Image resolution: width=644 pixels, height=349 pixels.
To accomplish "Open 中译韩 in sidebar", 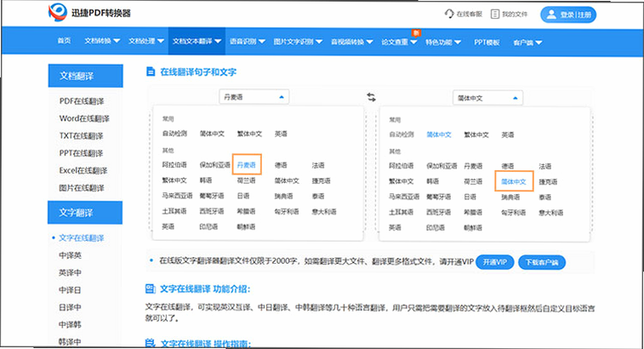I will click(71, 324).
